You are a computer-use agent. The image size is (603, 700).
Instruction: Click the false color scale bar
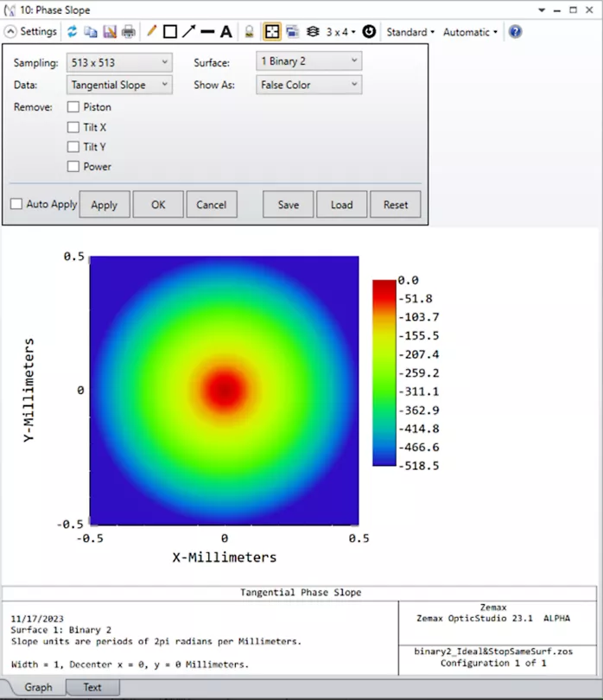(384, 372)
